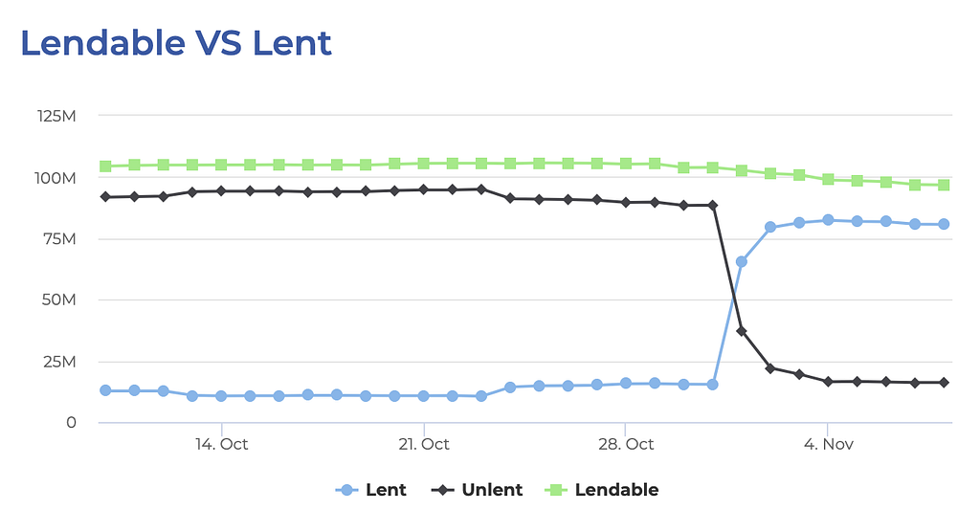This screenshot has width=980, height=532.
Task: Click the green square Lendable legend icon
Action: (x=556, y=490)
